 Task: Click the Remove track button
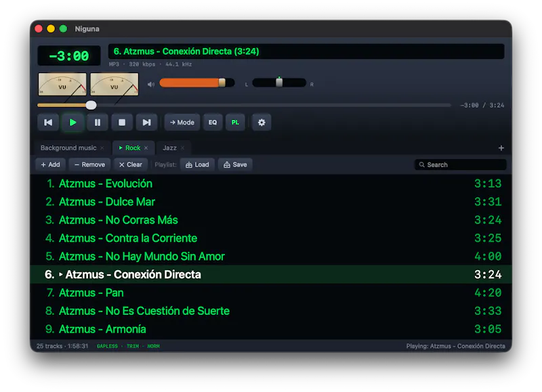tap(90, 165)
